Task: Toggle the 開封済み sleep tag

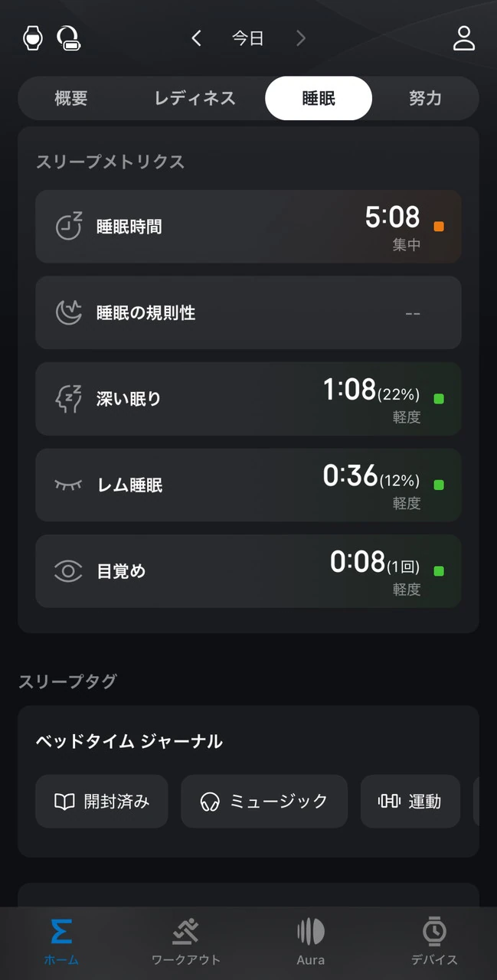Action: pos(102,802)
